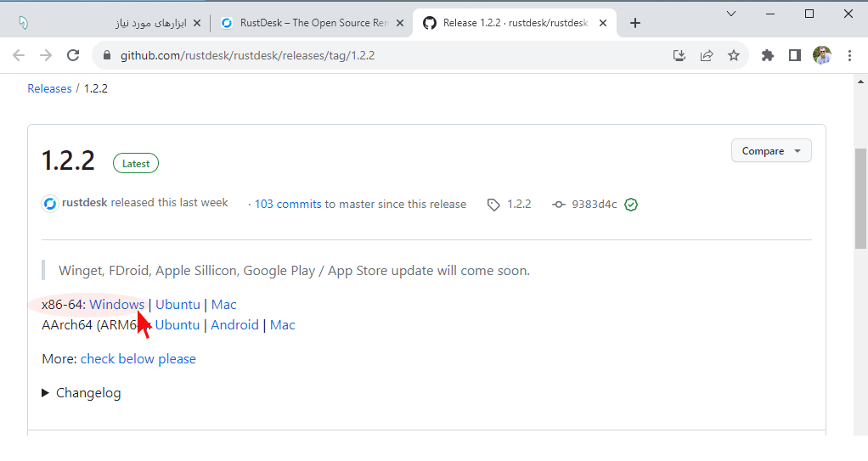The width and height of the screenshot is (868, 461).
Task: Open the tab search chevron
Action: point(731,14)
